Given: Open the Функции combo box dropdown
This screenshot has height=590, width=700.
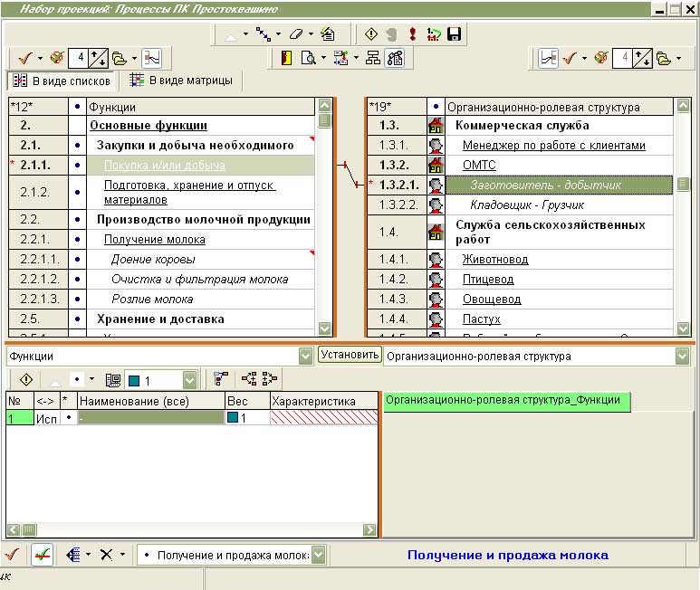Looking at the screenshot, I should pos(305,357).
